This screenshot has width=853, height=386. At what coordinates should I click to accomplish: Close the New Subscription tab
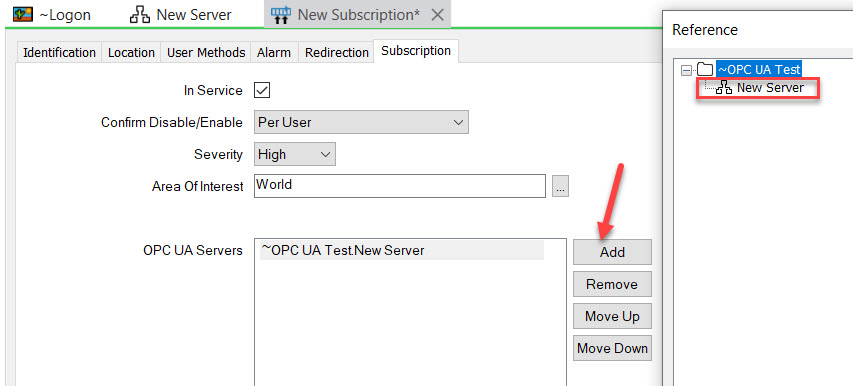tap(438, 15)
